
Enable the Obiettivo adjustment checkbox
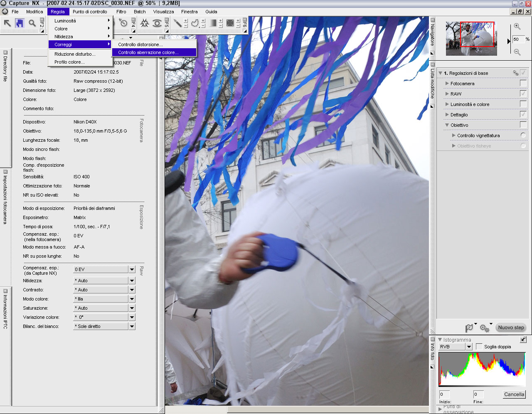click(523, 125)
